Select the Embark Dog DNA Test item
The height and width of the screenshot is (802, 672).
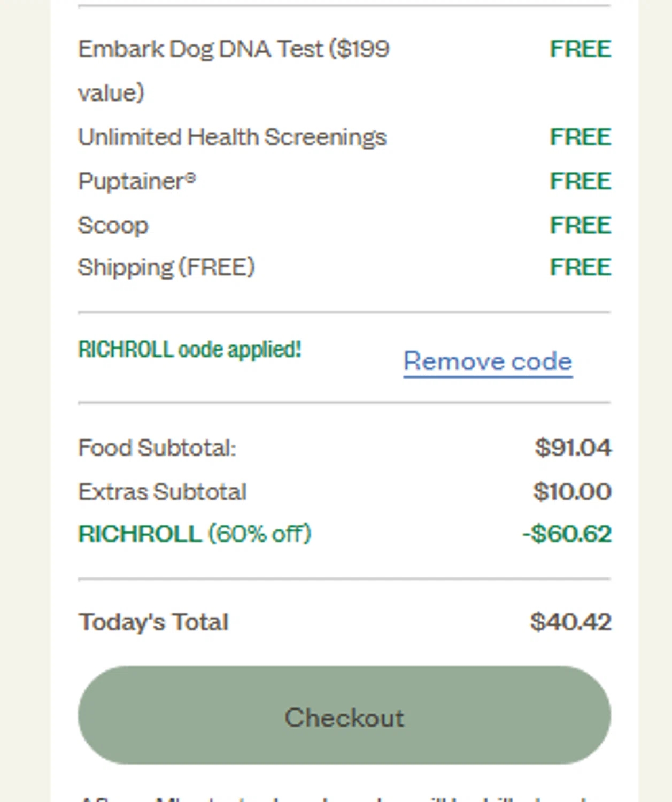(x=234, y=50)
